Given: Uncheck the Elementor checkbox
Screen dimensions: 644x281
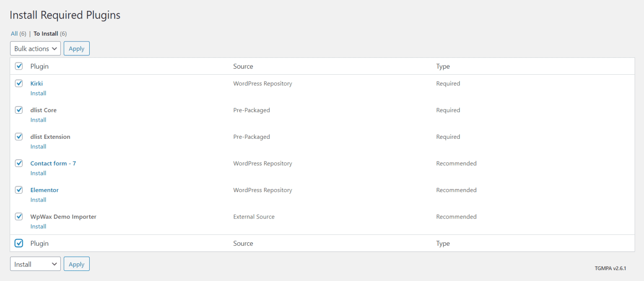Looking at the screenshot, I should point(18,190).
